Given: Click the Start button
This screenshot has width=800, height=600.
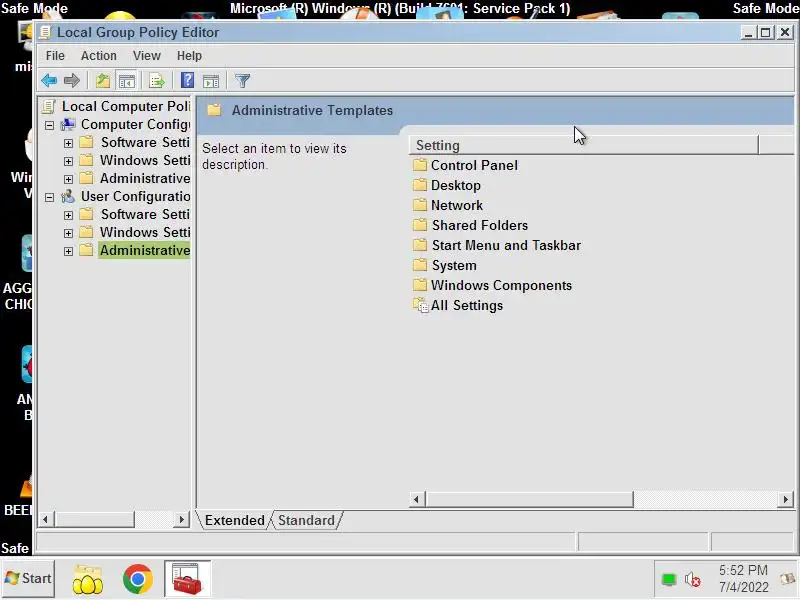Looking at the screenshot, I should coord(28,578).
